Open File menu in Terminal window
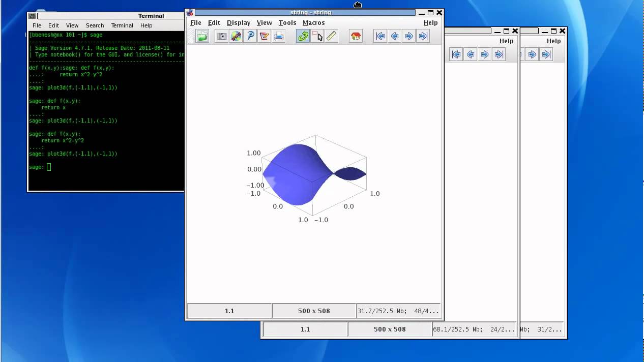Viewport: 644px width, 362px height. pyautogui.click(x=37, y=25)
